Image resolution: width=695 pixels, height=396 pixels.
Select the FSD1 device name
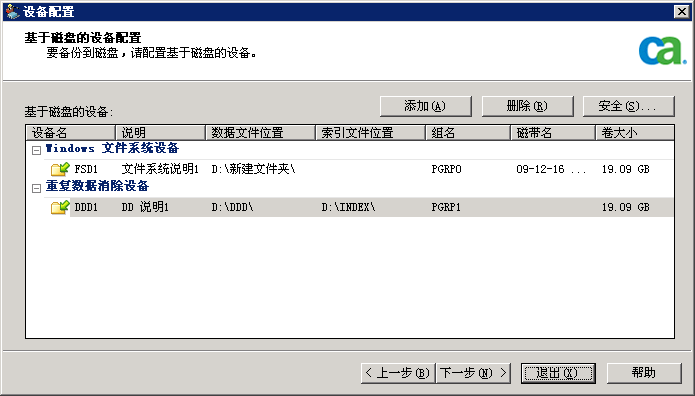[86, 169]
